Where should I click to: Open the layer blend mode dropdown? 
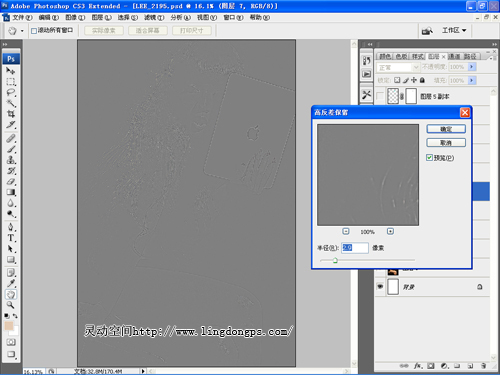398,67
